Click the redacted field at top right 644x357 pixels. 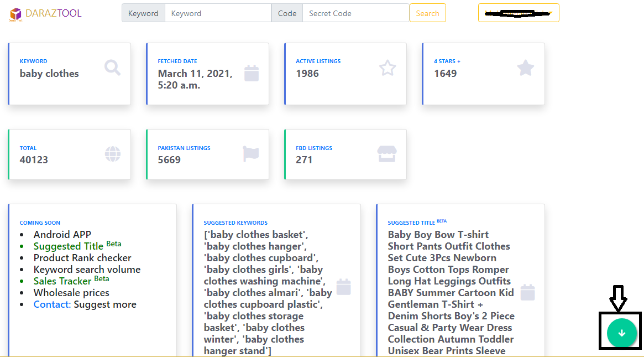click(x=518, y=12)
